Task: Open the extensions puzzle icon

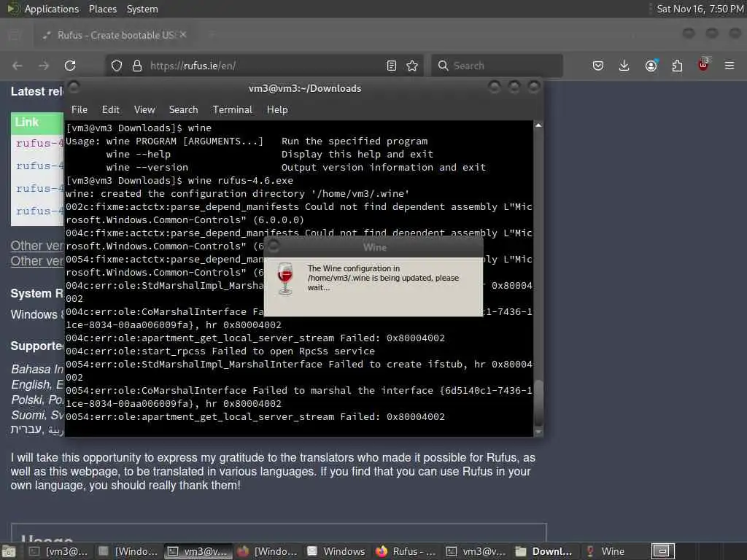Action: [x=677, y=66]
